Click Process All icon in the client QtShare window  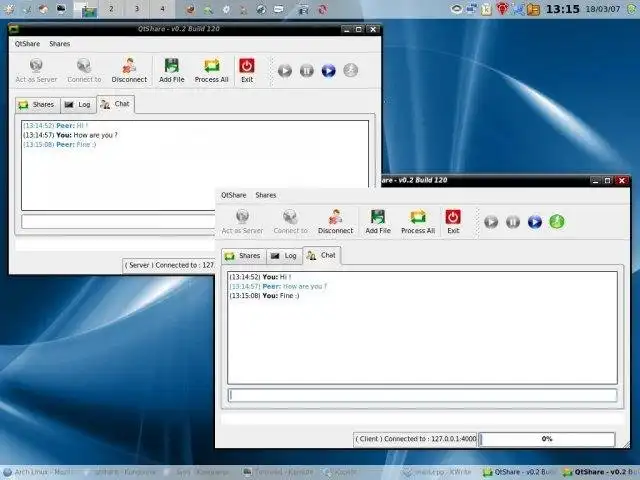tap(418, 217)
